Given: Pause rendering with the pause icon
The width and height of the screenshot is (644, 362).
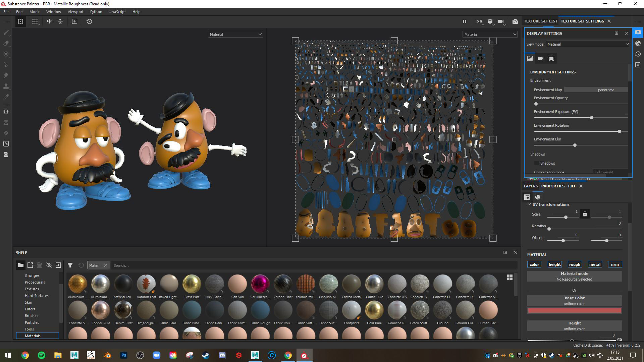Looking at the screenshot, I should (x=465, y=21).
